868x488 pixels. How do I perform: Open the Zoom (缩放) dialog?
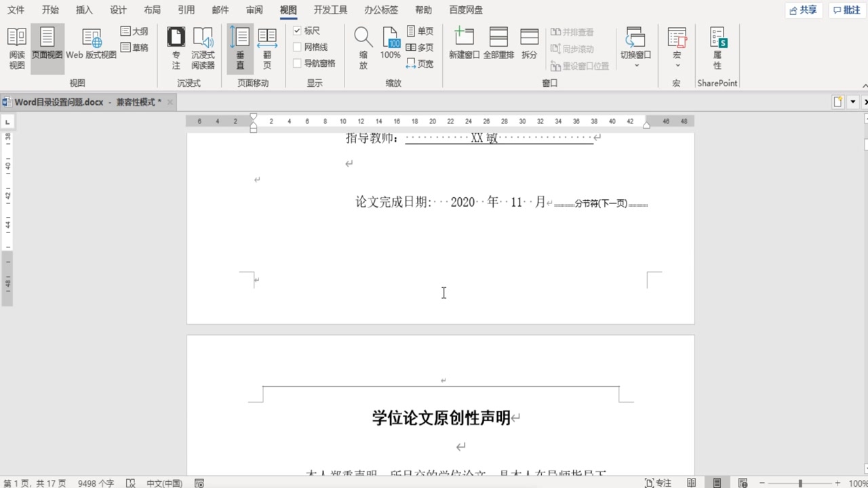click(x=363, y=49)
